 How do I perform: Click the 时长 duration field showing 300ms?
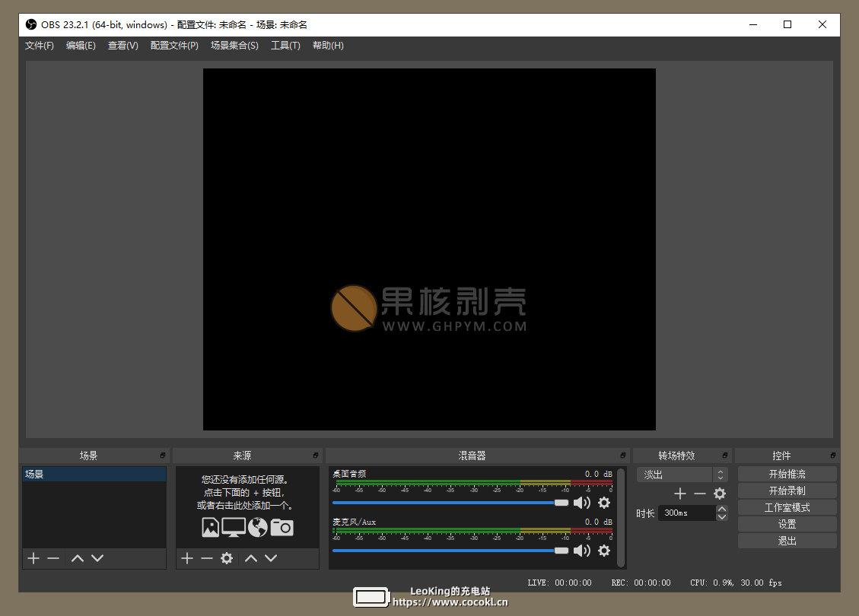[x=687, y=513]
